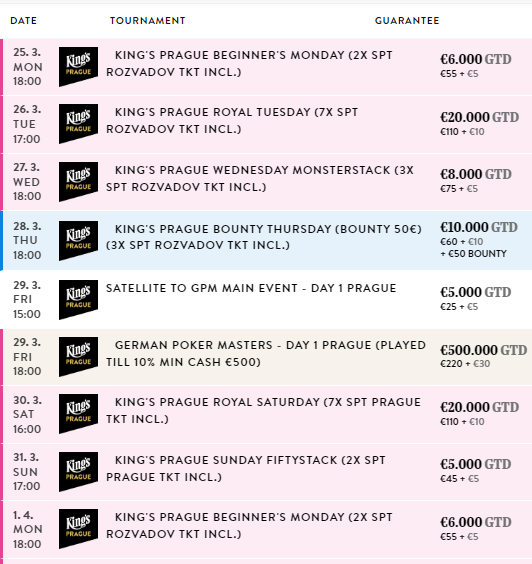Click King's Prague logo beside Bounty Thursday
The image size is (532, 564).
tap(78, 241)
